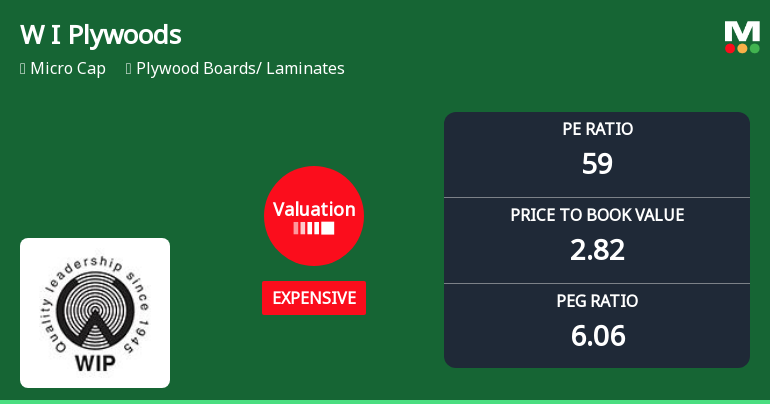Click the red dot under the M logo
770x404 pixels.
point(731,48)
